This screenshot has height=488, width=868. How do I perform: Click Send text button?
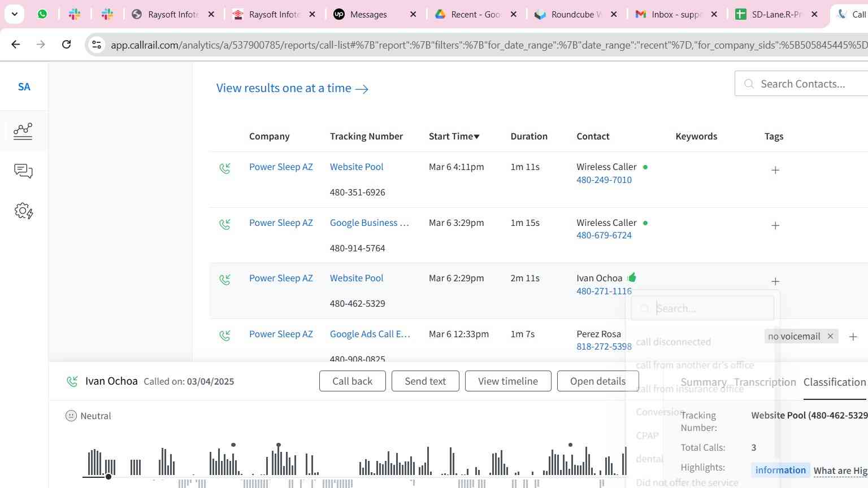425,381
